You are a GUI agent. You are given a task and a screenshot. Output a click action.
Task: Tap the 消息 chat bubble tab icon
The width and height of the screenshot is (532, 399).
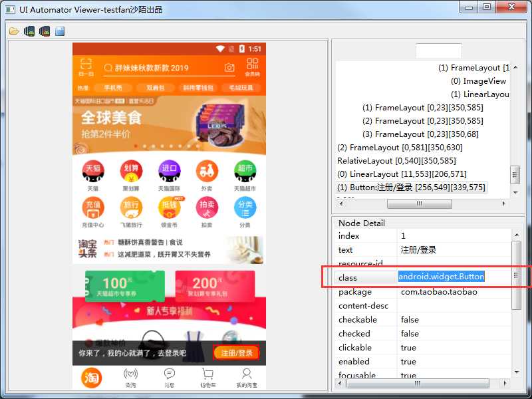click(x=169, y=374)
